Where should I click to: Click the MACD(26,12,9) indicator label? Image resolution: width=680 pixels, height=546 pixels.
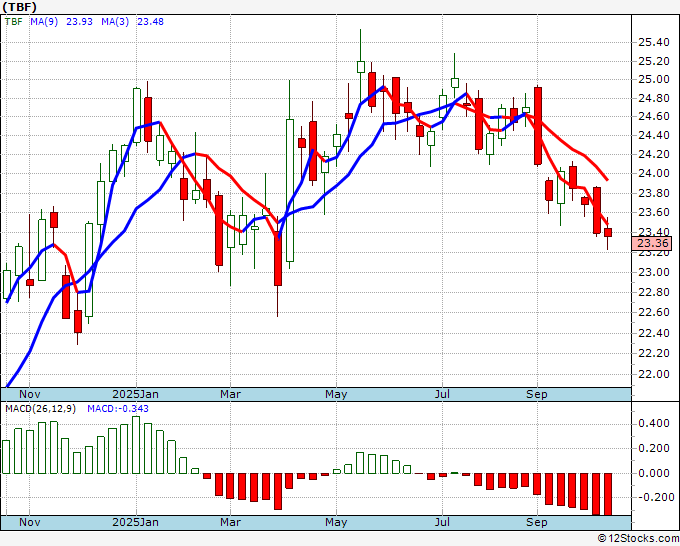click(x=40, y=409)
